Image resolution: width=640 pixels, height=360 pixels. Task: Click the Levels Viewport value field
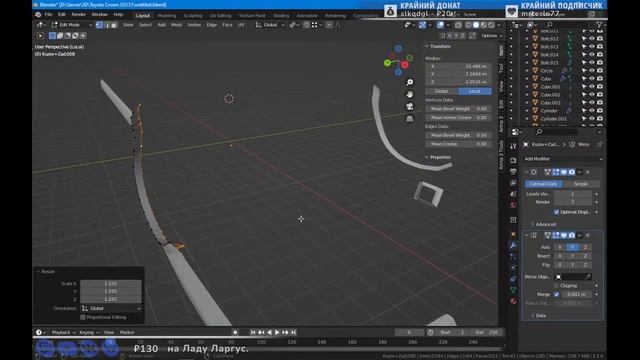click(x=573, y=194)
